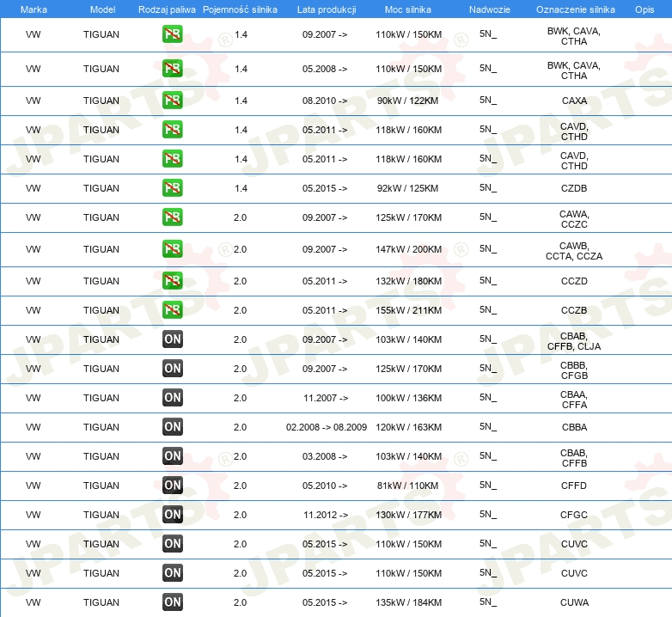Click the Moc silnika column header
Image resolution: width=672 pixels, height=617 pixels.
point(408,9)
